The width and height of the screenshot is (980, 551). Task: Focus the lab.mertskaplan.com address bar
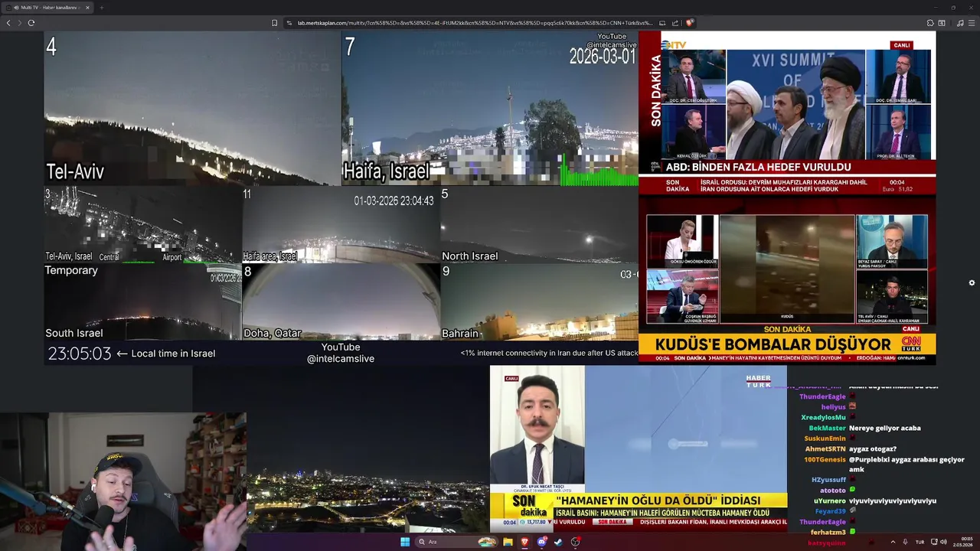[475, 23]
